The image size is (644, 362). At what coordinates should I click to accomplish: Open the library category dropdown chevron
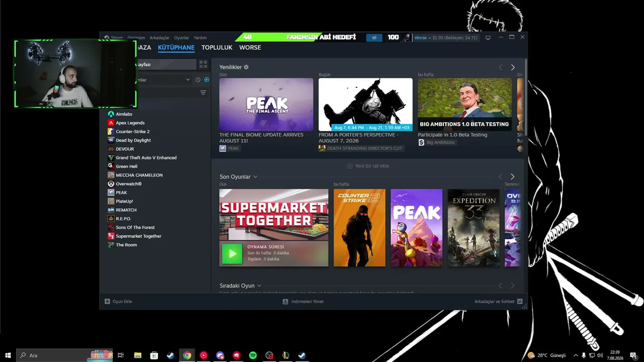click(188, 80)
